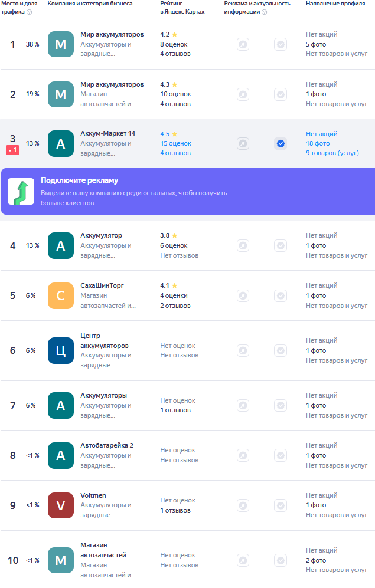
Task: Click the Аккум-Маркет 14 avatar icon
Action: pos(61,144)
